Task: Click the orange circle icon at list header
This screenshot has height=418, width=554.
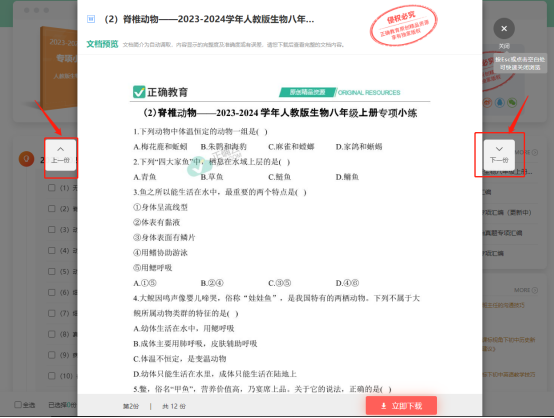Action: 26,159
